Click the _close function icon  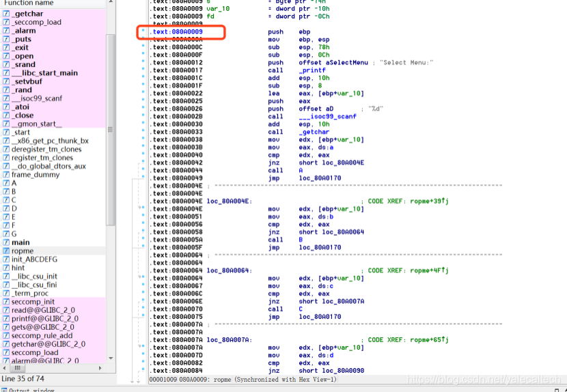6,115
